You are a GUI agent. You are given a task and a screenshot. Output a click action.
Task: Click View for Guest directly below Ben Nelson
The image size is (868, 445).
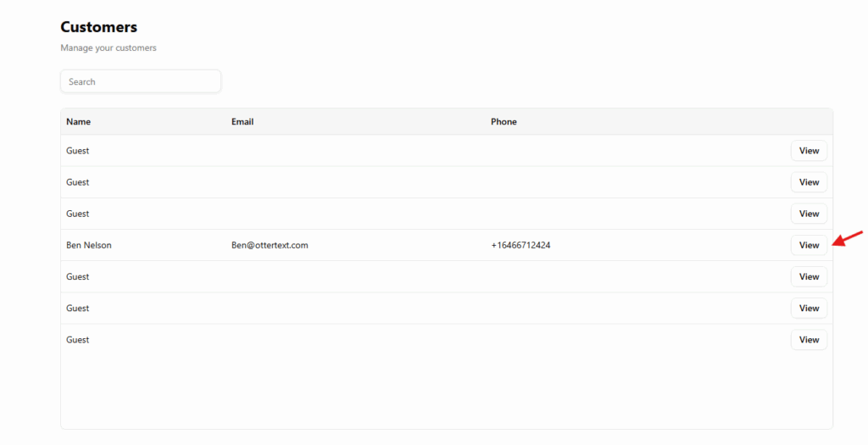click(809, 277)
